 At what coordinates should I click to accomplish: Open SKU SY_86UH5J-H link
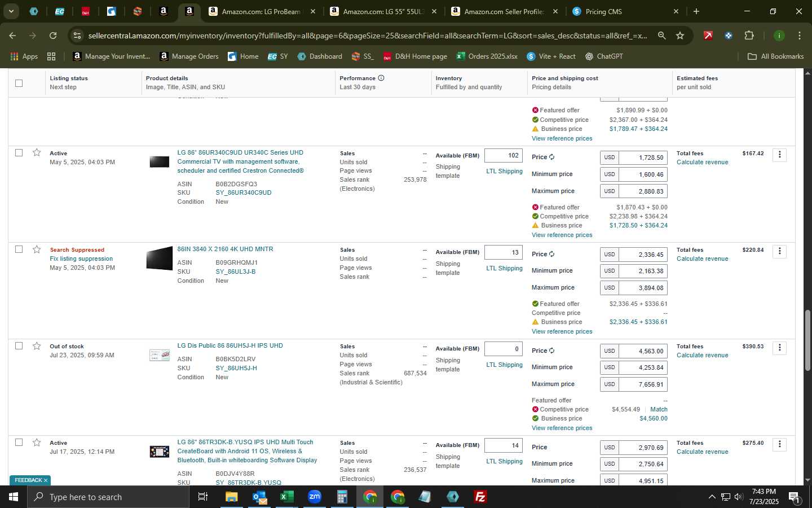(x=236, y=368)
